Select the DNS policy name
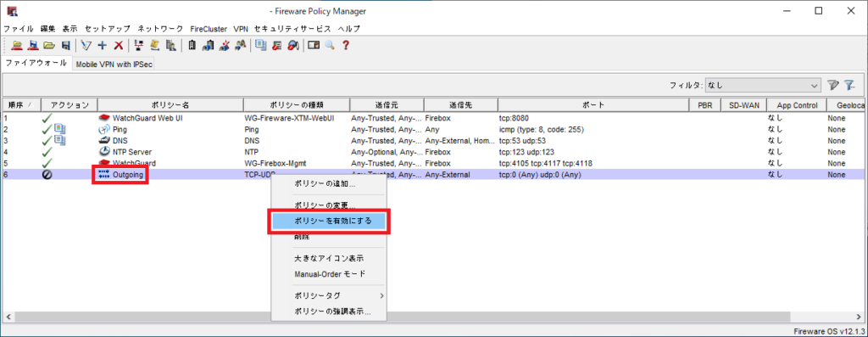The image size is (868, 337). click(x=120, y=141)
